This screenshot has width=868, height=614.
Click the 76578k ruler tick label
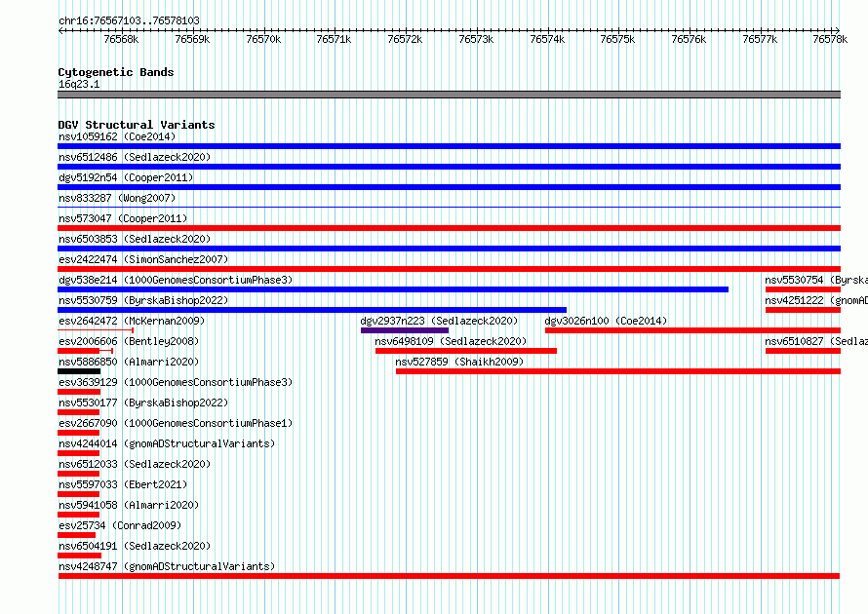coord(830,39)
